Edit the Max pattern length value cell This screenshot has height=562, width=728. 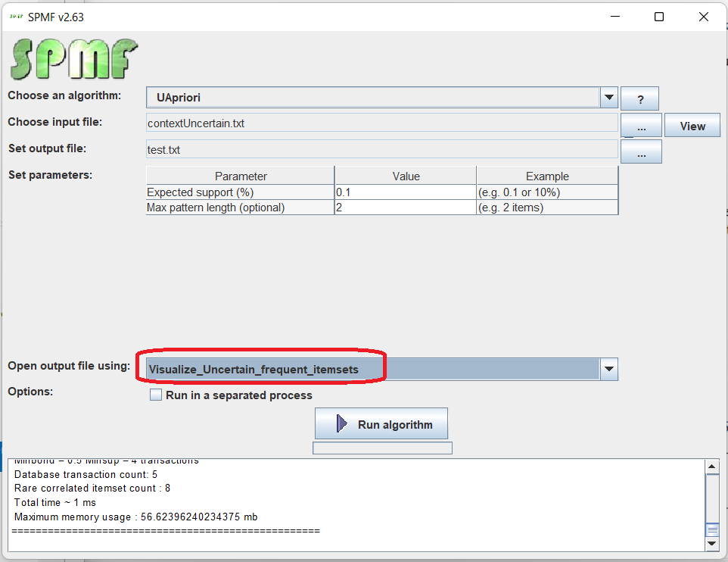(405, 208)
